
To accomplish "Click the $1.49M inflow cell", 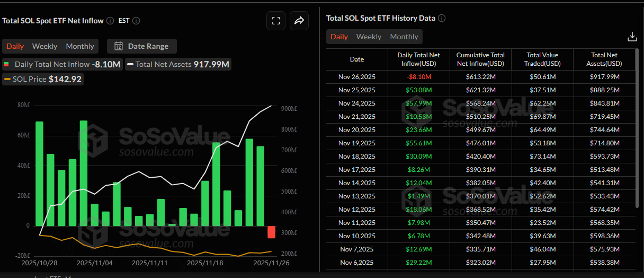I will 419,196.
